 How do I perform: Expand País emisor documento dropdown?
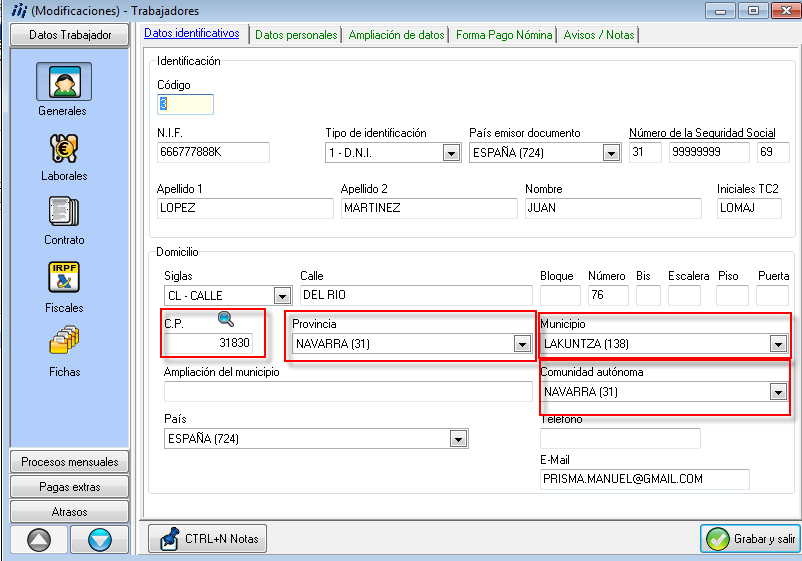pyautogui.click(x=611, y=153)
